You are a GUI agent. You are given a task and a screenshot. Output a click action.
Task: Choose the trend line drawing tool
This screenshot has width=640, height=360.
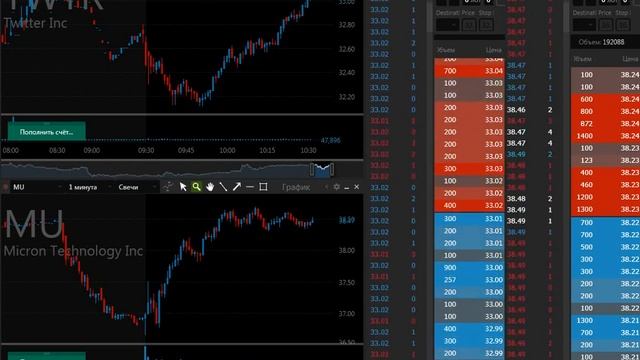pyautogui.click(x=223, y=187)
